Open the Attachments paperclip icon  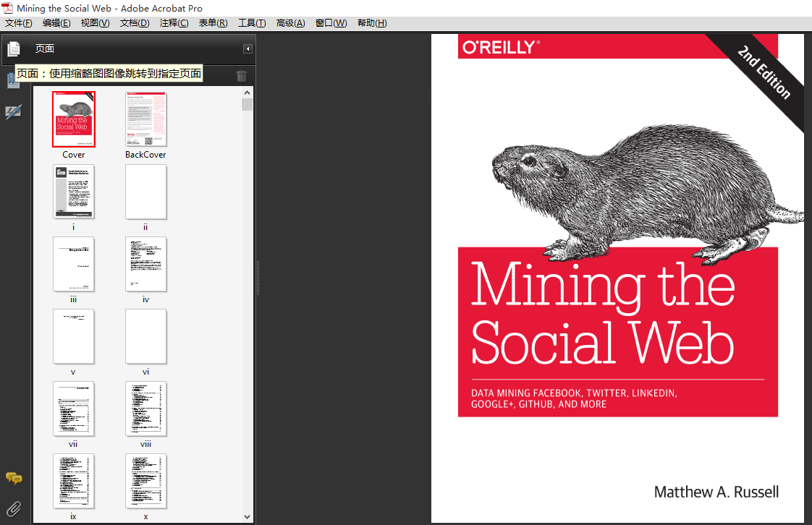click(x=14, y=509)
